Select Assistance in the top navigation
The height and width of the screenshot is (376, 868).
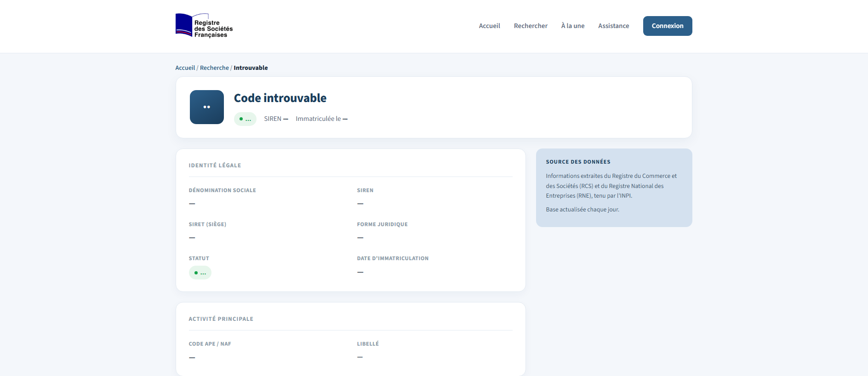[613, 26]
